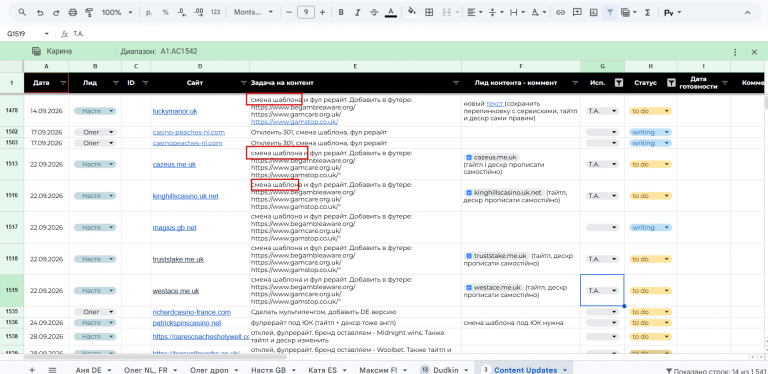Insert a link
Viewport: 768px width, 374px height.
(561, 12)
